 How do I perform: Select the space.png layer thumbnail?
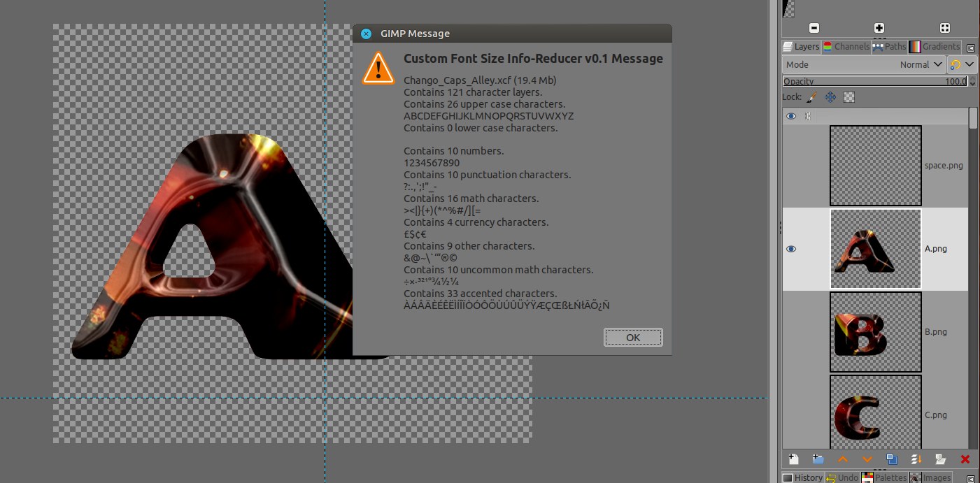point(876,166)
